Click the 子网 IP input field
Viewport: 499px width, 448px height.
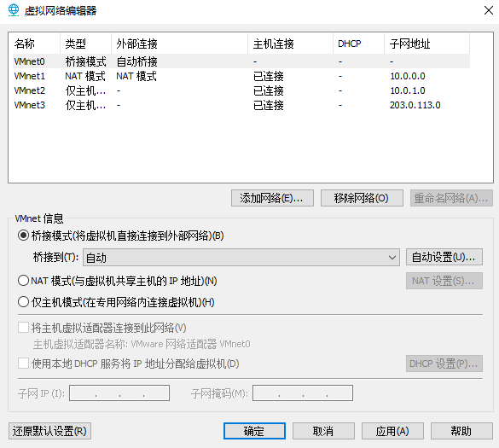click(x=119, y=393)
